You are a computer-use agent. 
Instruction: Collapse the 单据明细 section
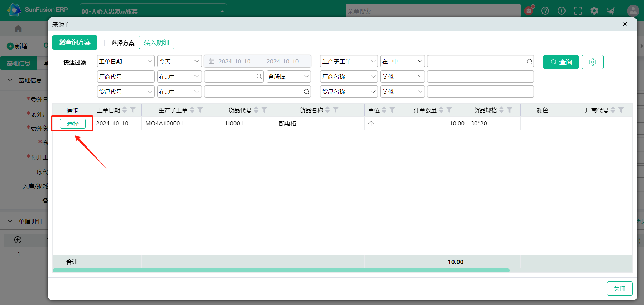pos(10,221)
